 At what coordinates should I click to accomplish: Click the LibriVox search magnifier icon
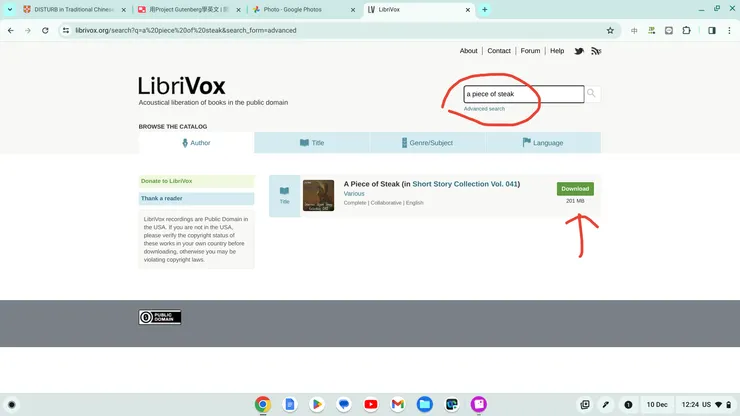pyautogui.click(x=591, y=93)
